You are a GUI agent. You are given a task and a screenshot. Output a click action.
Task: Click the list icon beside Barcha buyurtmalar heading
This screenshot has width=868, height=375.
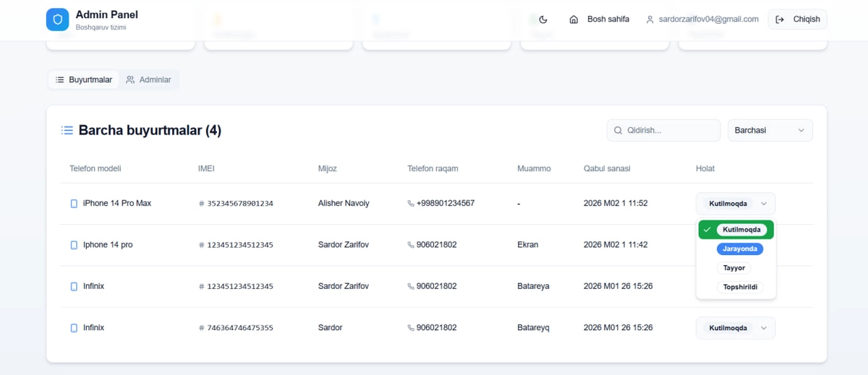[67, 131]
